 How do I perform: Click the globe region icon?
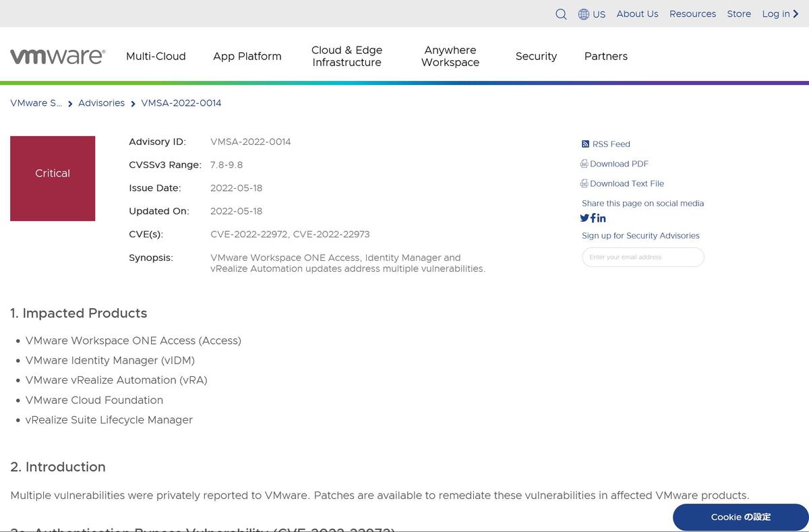584,14
